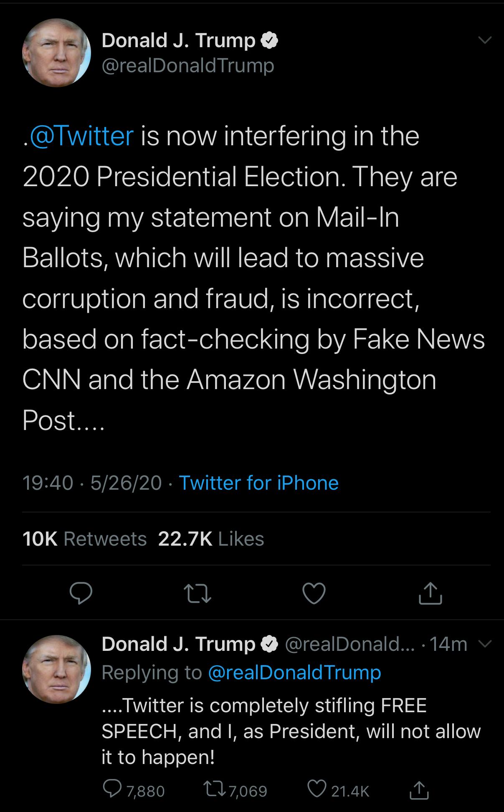Tap the verified badge beside the header name

pos(270,40)
